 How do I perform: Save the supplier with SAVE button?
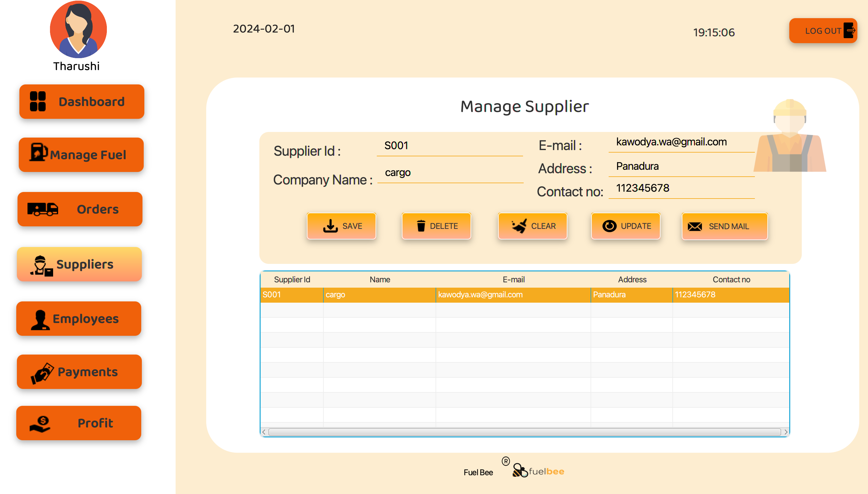pyautogui.click(x=342, y=226)
